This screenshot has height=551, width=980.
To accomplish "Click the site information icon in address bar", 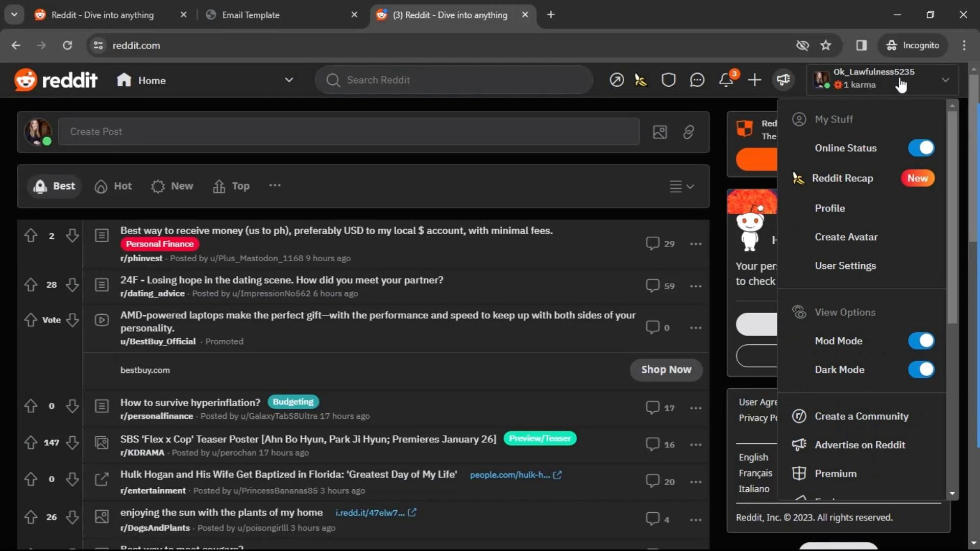I will (x=99, y=45).
